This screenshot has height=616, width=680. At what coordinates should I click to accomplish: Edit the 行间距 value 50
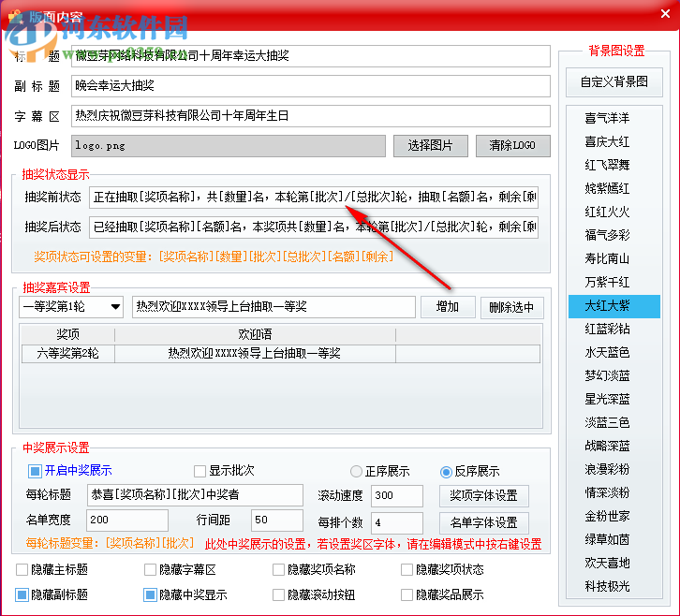click(x=276, y=521)
